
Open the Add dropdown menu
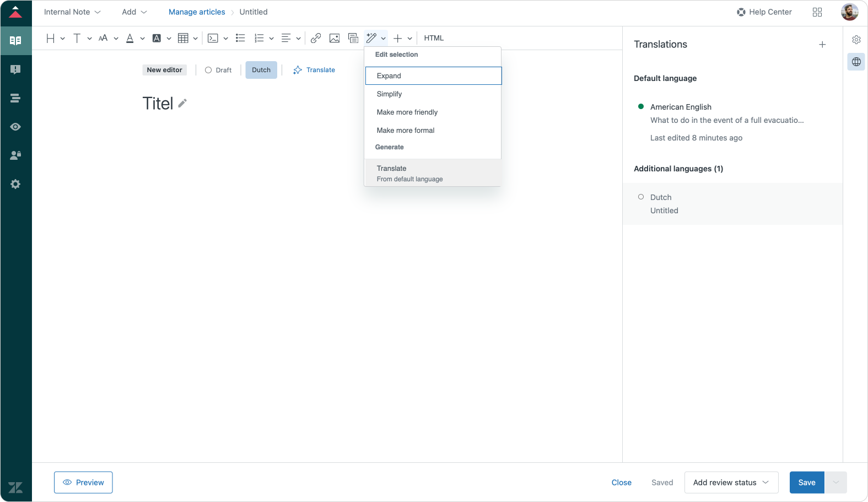[134, 12]
